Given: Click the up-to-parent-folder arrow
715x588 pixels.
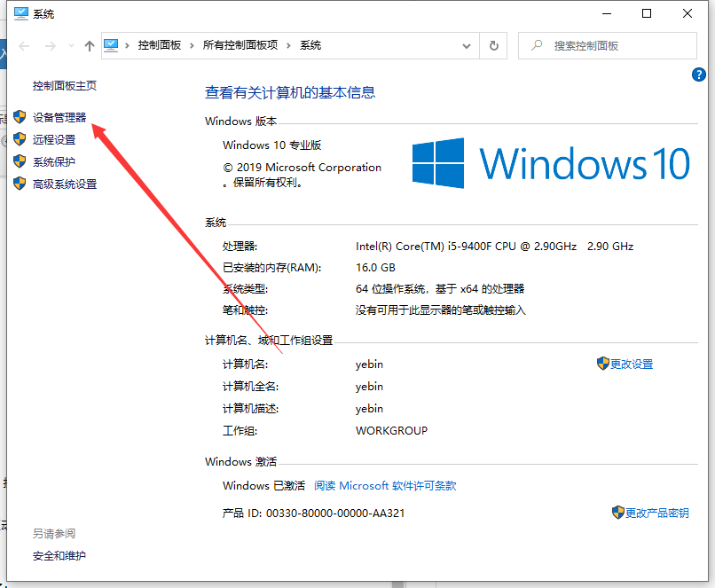Looking at the screenshot, I should pyautogui.click(x=89, y=46).
